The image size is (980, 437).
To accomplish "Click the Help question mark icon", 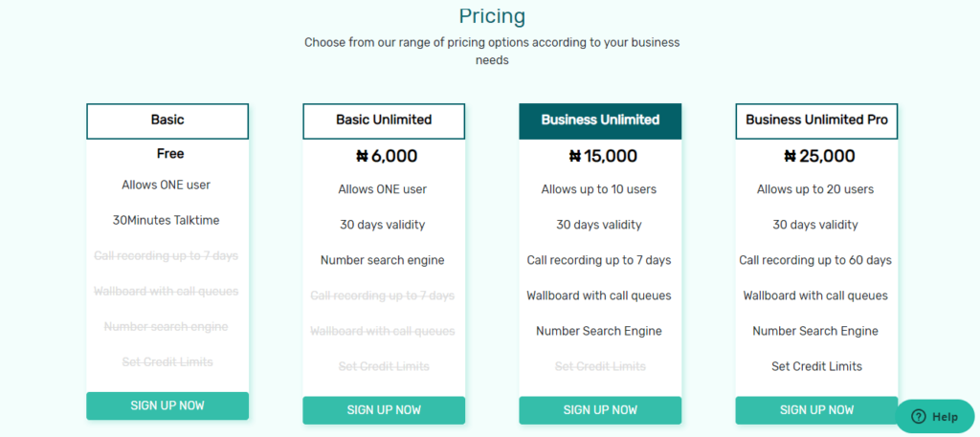I will coord(919,416).
